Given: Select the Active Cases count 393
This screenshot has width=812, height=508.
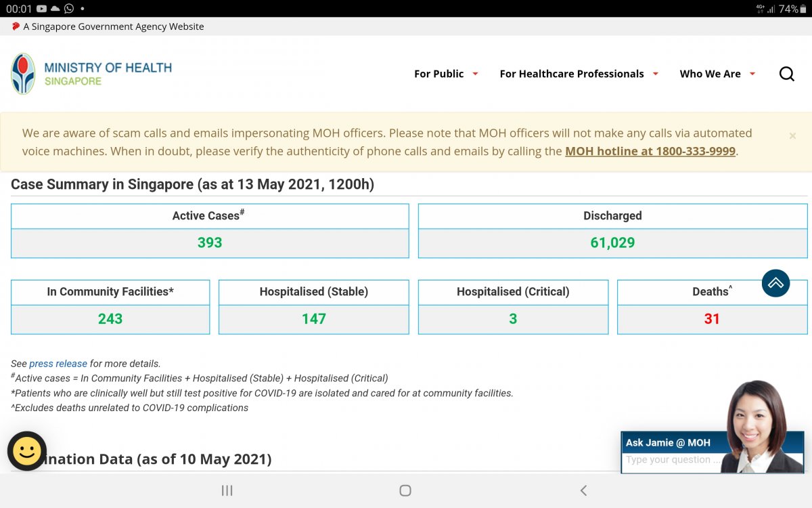Looking at the screenshot, I should 210,242.
